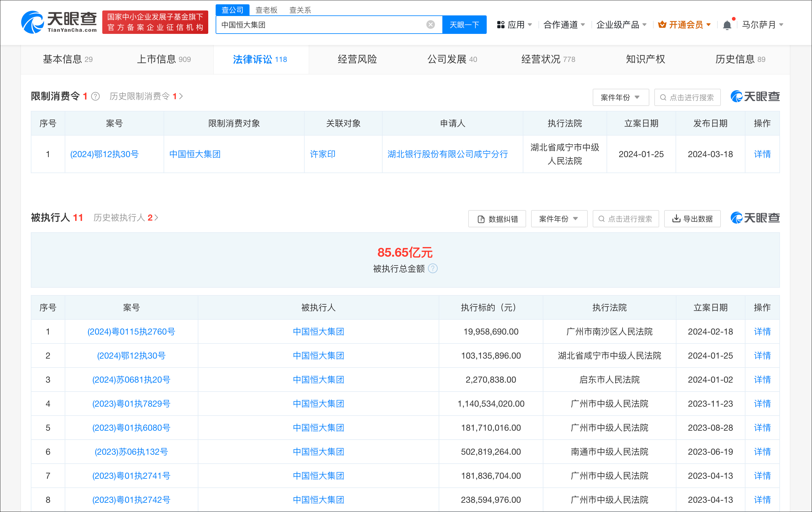Click the 导出数据 download button

point(692,219)
